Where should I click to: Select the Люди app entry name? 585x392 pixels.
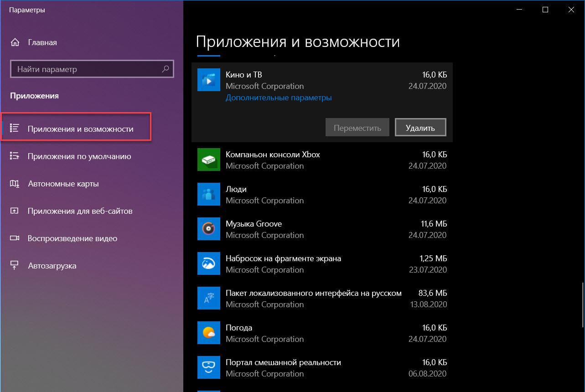(236, 189)
